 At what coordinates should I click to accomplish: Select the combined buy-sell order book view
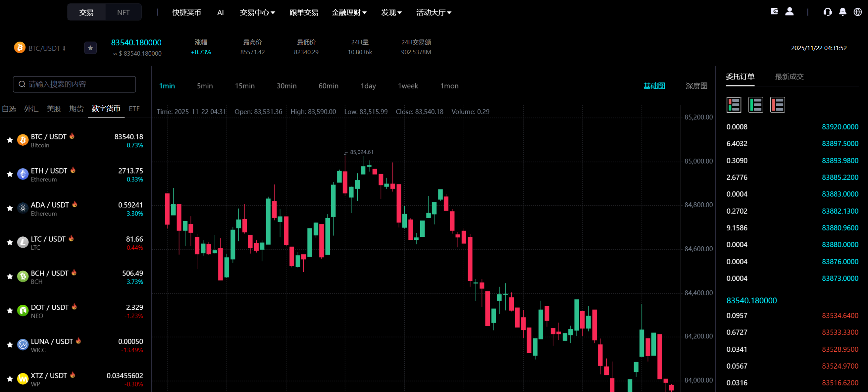pyautogui.click(x=734, y=104)
